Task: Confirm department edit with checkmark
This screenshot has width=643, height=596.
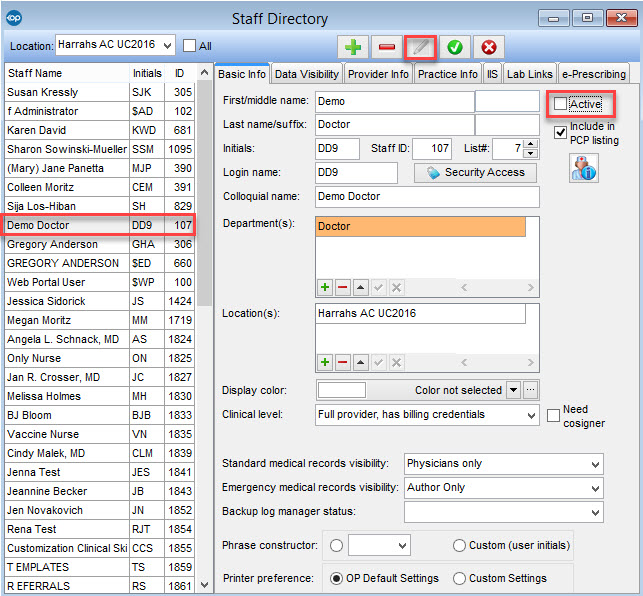Action: tap(379, 287)
